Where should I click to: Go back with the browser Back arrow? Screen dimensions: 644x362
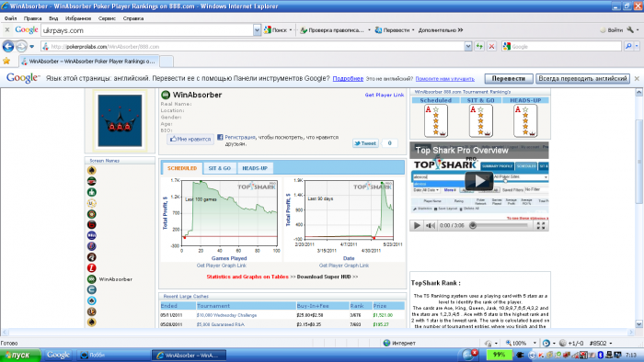(x=8, y=46)
